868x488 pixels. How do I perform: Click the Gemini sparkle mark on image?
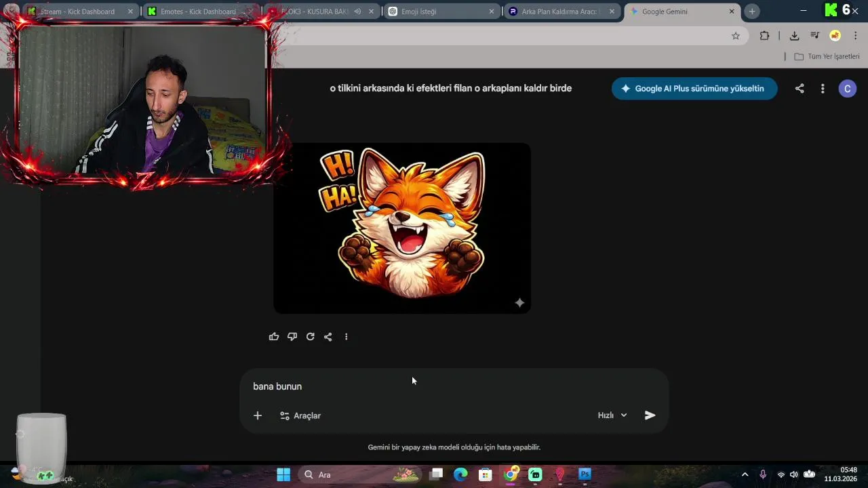[x=519, y=303]
